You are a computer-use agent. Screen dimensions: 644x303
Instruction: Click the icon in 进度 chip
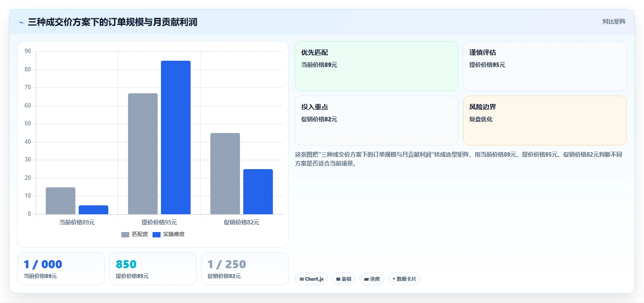coord(366,279)
